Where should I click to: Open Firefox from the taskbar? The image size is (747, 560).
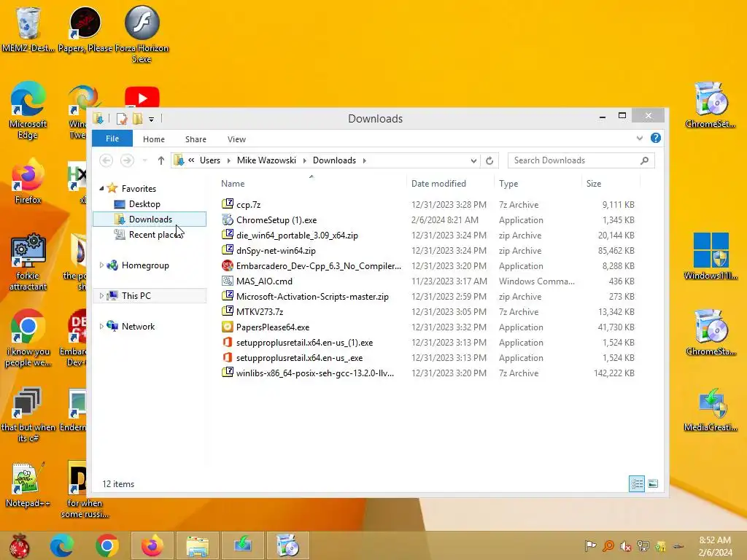(152, 545)
